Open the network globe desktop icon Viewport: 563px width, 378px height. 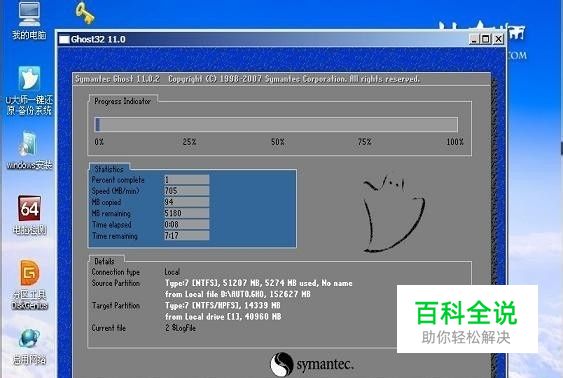[29, 346]
